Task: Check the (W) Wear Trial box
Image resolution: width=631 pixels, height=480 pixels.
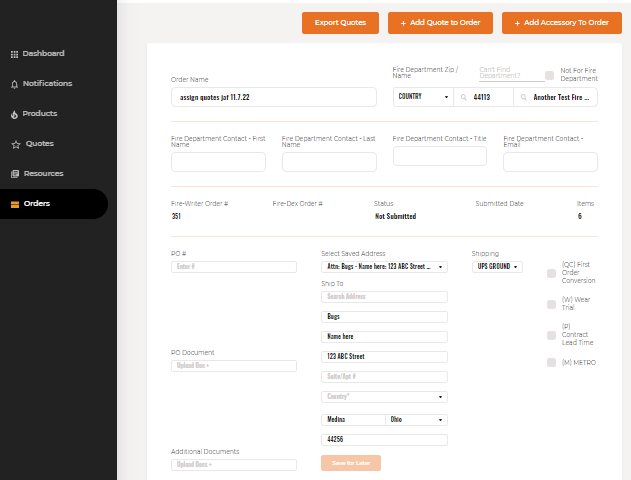Action: click(551, 304)
